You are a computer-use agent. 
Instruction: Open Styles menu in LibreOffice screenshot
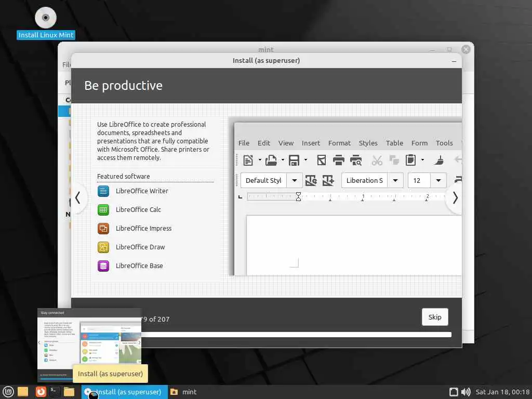tap(368, 143)
